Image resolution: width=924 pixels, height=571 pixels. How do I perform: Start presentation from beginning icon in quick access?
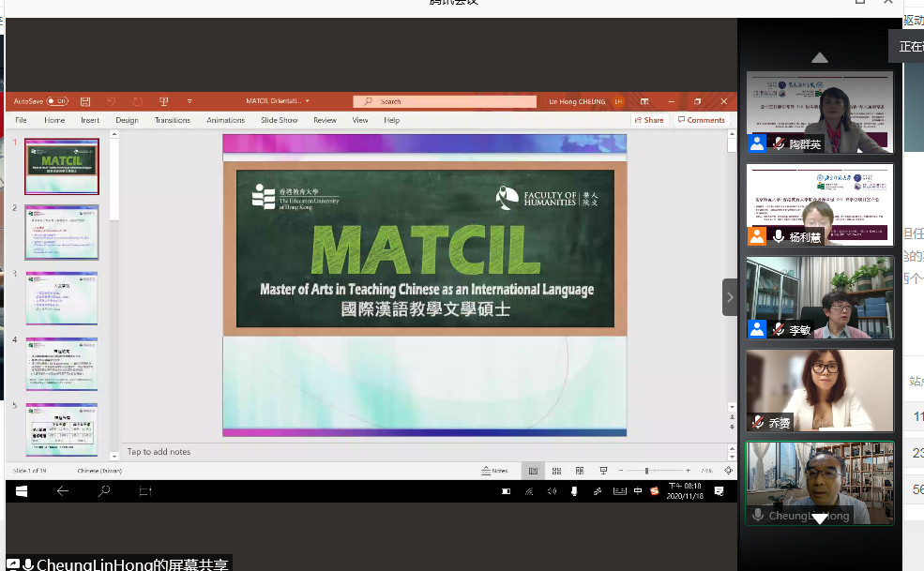point(163,101)
